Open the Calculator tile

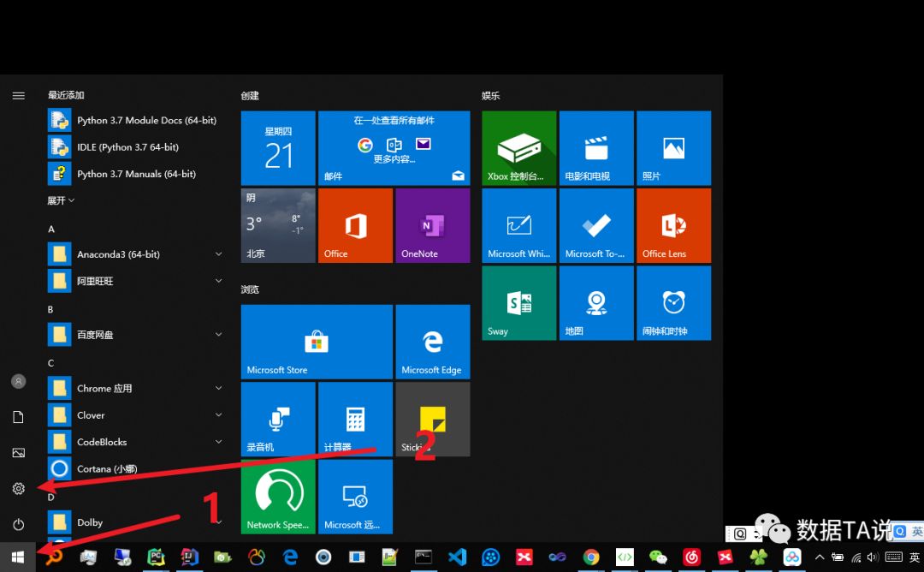pos(355,419)
